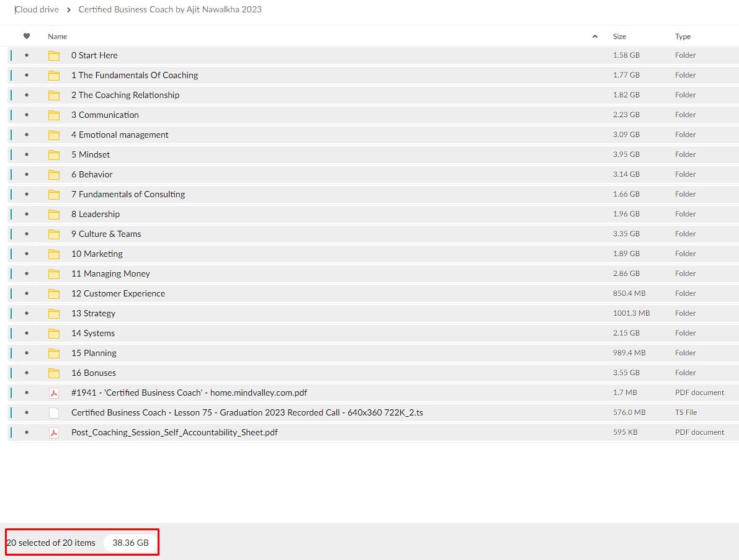Open folder icon for '4 Emotional management'

(x=54, y=135)
